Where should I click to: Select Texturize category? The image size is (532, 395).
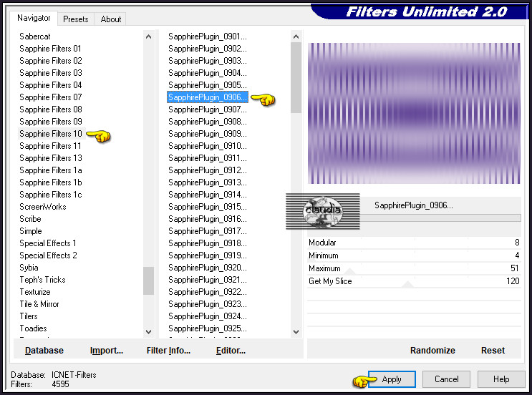pyautogui.click(x=35, y=292)
